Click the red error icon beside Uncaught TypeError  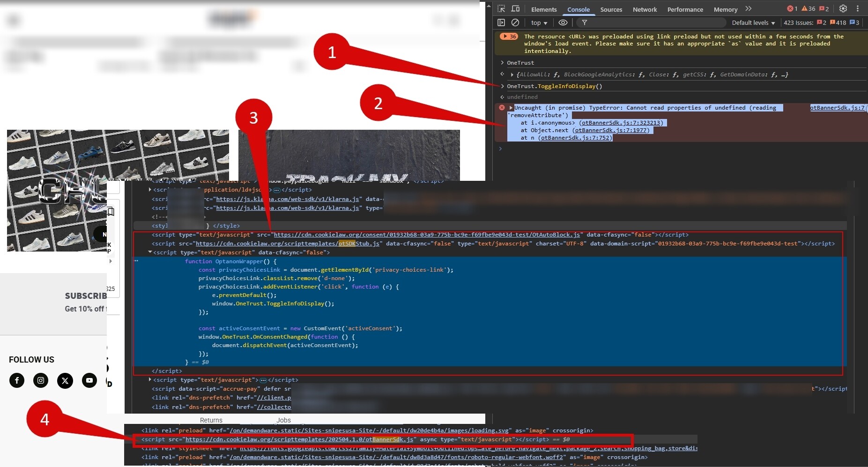tap(502, 108)
